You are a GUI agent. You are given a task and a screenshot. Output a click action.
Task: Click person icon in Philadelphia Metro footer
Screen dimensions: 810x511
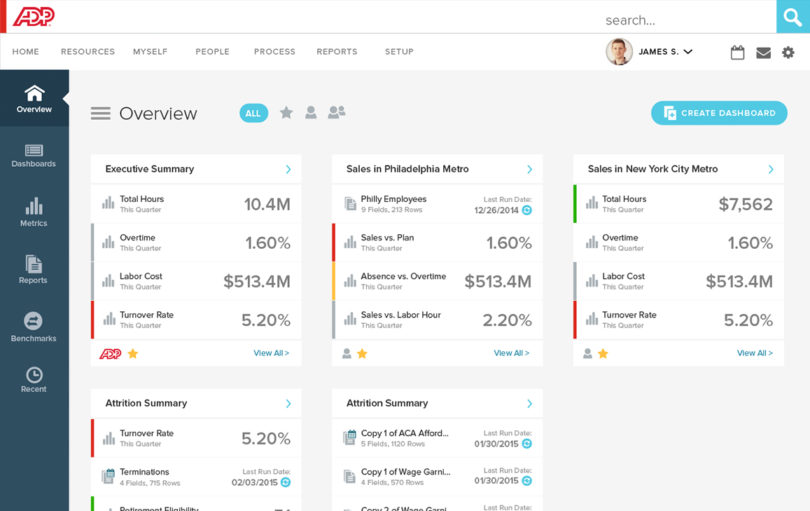point(347,353)
